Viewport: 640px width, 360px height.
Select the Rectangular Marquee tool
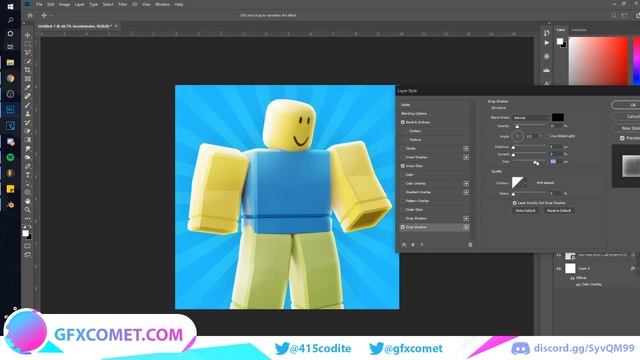pyautogui.click(x=27, y=44)
